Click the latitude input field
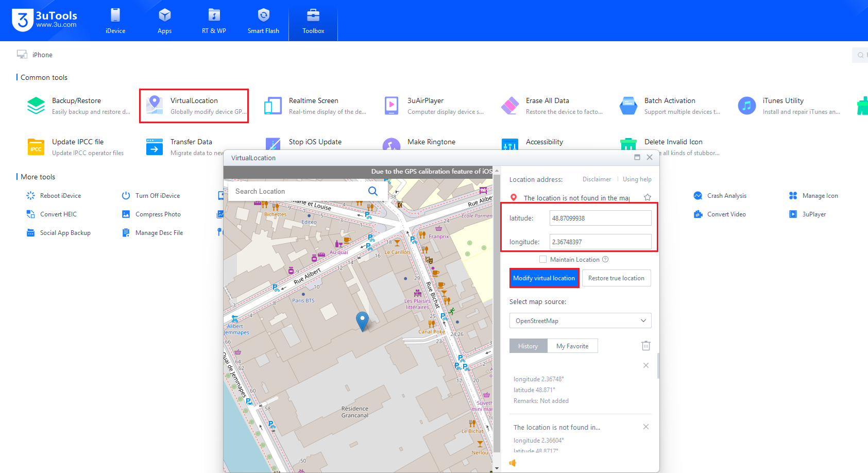Viewport: 868px width, 473px height. coord(600,218)
